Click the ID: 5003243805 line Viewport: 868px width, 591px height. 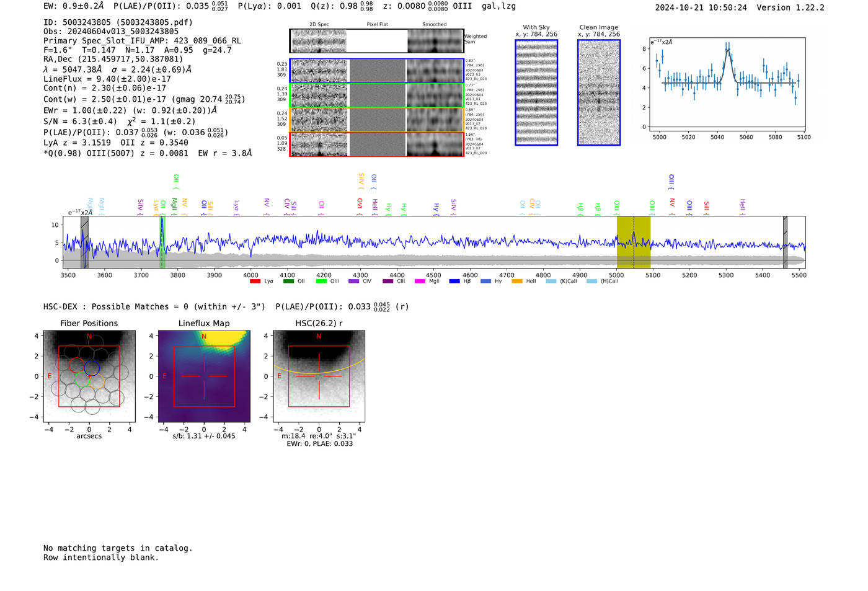[118, 22]
